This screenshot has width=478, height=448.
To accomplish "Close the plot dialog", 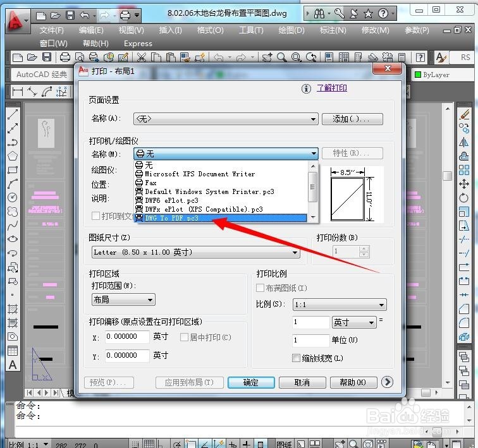I will pos(388,68).
